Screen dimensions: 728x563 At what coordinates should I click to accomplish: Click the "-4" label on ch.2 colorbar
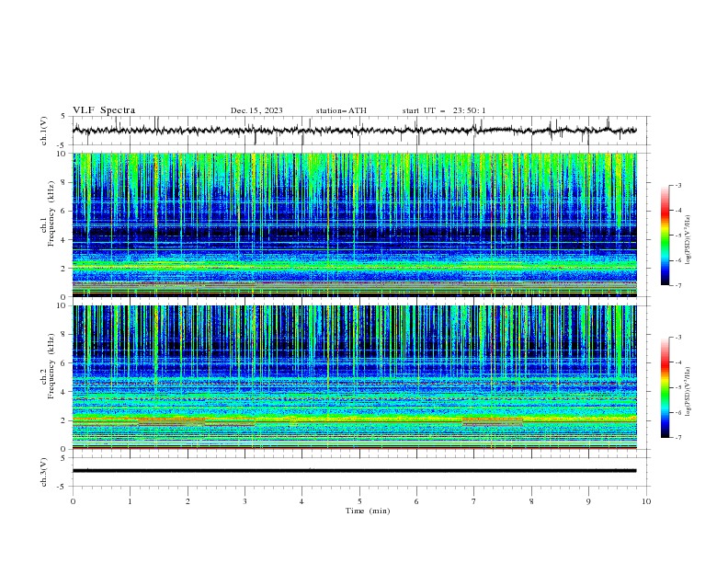[x=677, y=362]
